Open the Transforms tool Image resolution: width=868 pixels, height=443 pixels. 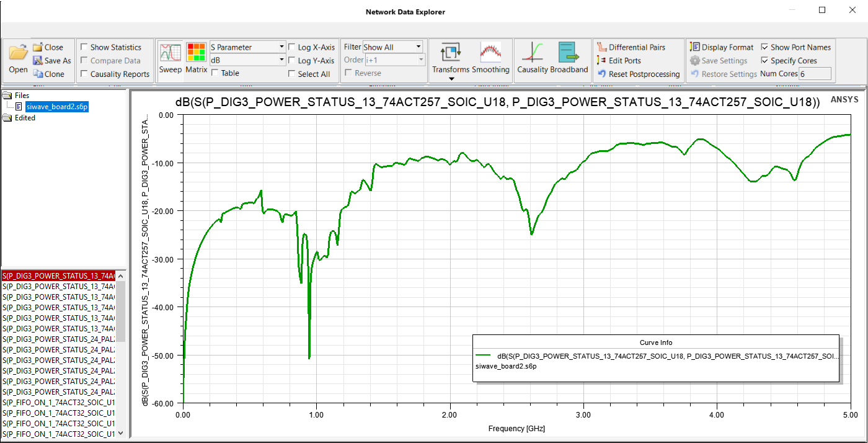coord(451,59)
